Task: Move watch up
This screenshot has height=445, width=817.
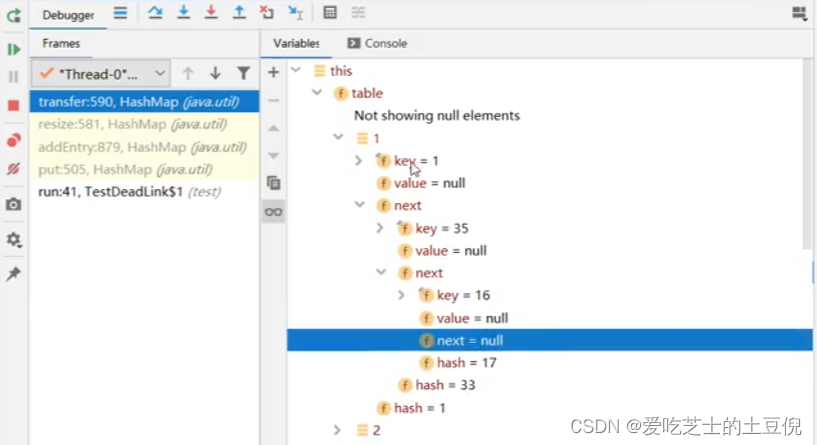Action: (274, 128)
